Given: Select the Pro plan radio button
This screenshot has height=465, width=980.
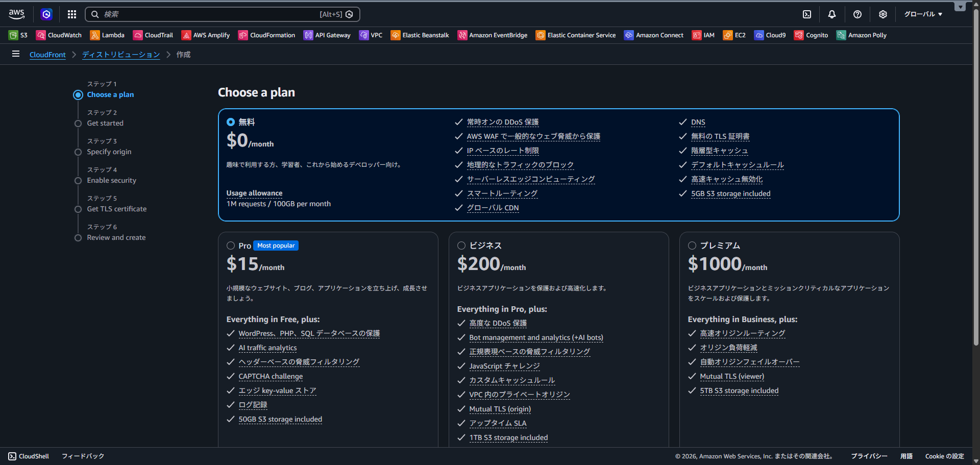Looking at the screenshot, I should (x=231, y=246).
